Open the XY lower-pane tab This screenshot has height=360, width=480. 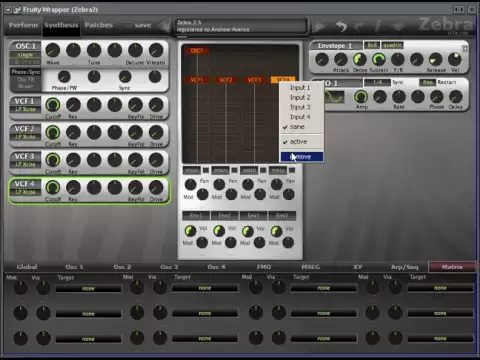point(358,267)
